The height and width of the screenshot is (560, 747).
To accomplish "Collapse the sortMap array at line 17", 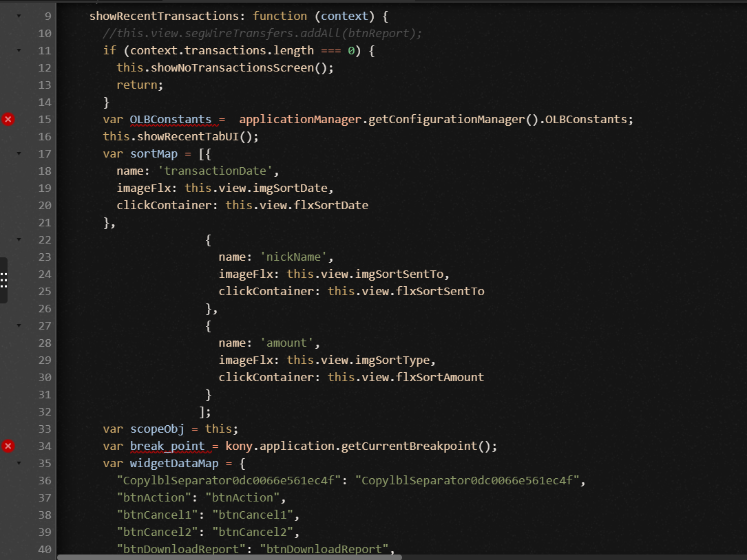I will [x=19, y=153].
